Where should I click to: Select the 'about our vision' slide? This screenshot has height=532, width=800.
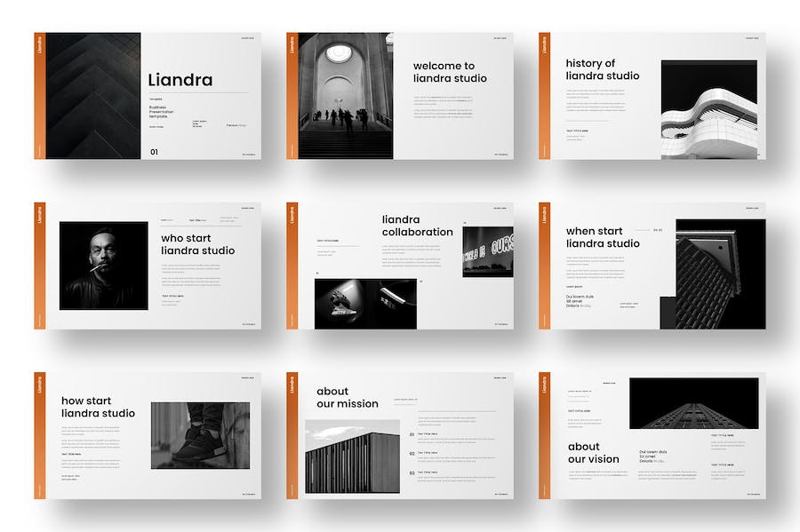pyautogui.click(x=652, y=435)
